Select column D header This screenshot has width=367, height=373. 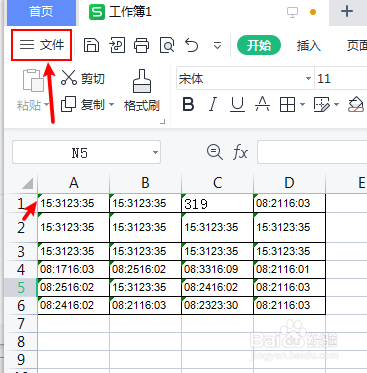pyautogui.click(x=289, y=183)
